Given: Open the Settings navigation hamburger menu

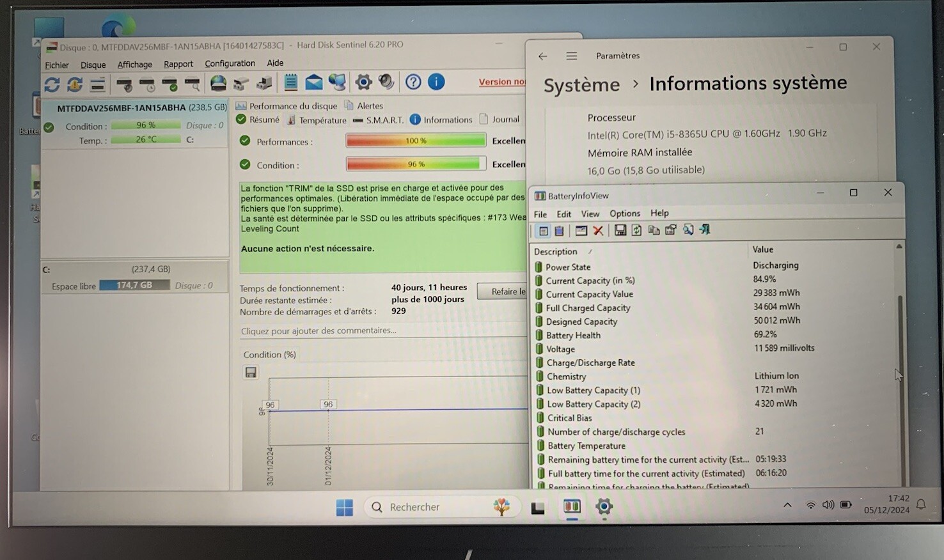Looking at the screenshot, I should click(572, 56).
